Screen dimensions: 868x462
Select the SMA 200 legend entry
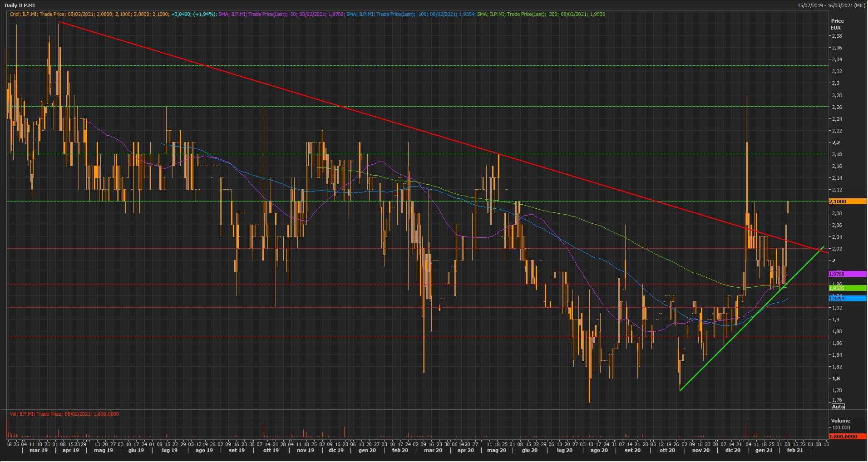(x=541, y=14)
